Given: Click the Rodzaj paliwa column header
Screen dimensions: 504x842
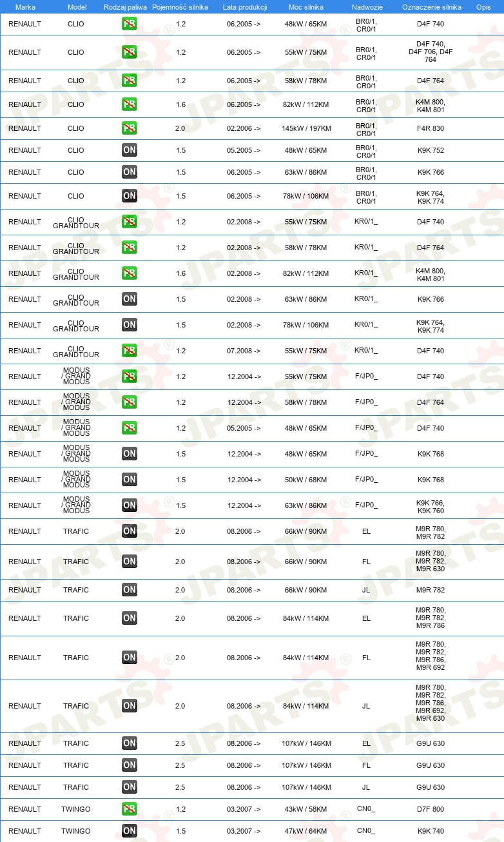Looking at the screenshot, I should point(125,7).
